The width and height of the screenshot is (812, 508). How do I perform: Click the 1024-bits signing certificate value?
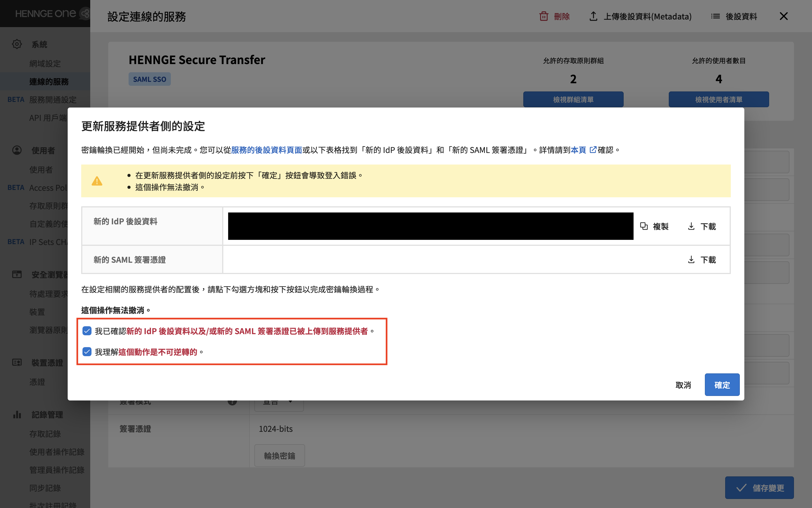276,429
